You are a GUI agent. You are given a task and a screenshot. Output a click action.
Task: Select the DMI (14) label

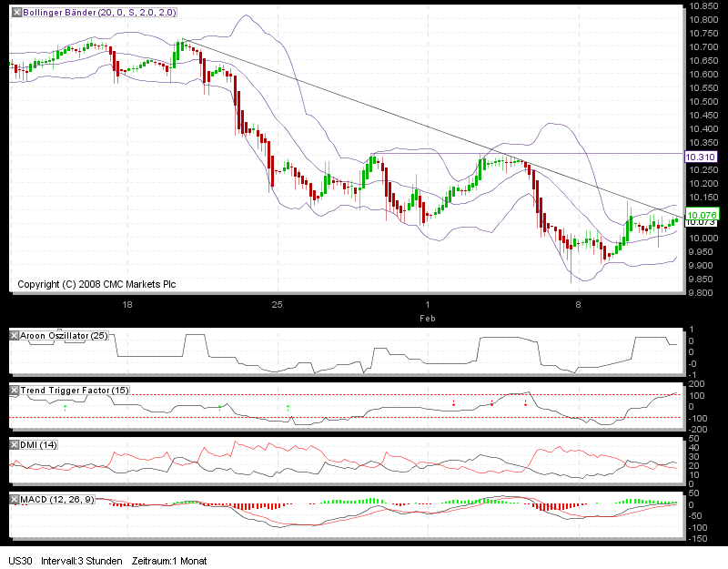pos(38,445)
